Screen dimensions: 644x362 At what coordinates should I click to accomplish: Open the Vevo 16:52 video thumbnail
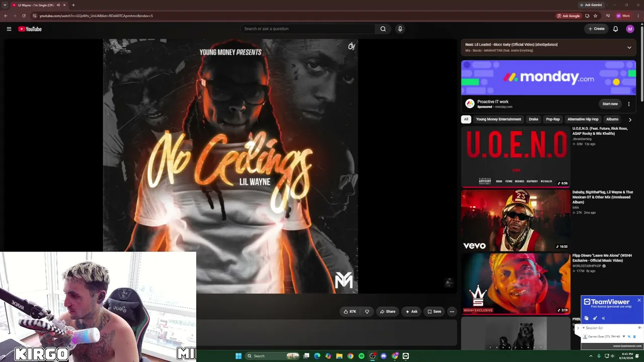pos(516,220)
